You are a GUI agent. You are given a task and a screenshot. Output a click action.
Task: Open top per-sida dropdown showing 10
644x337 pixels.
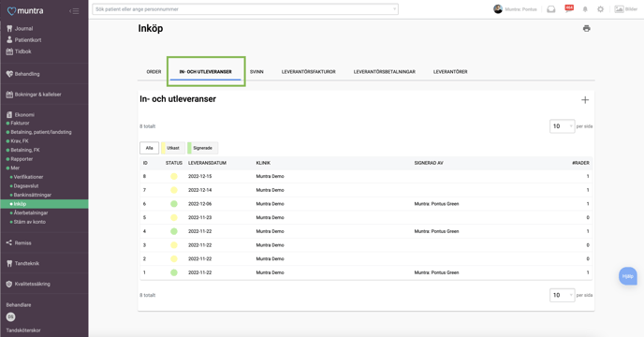(562, 126)
